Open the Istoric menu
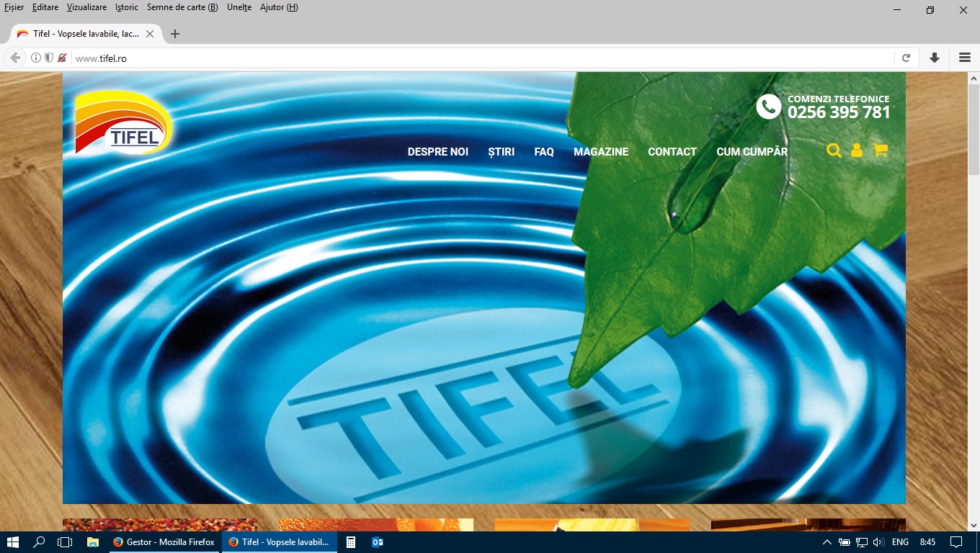This screenshot has width=980, height=553. click(x=127, y=7)
